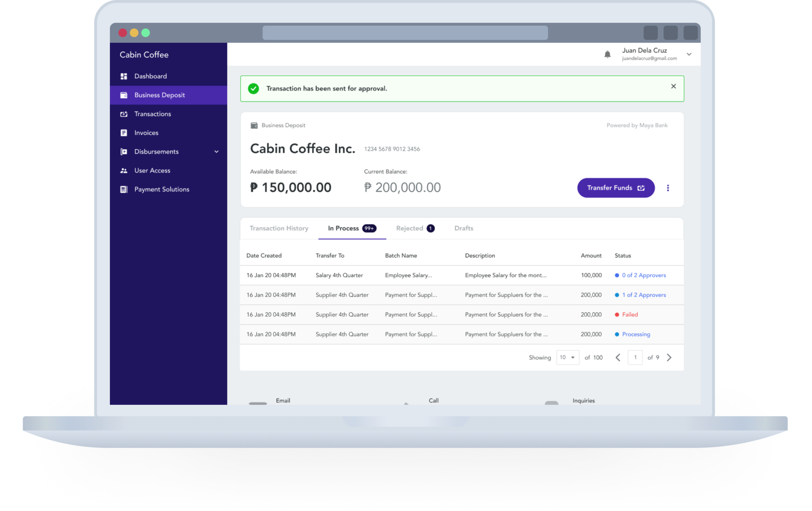The height and width of the screenshot is (511, 812).
Task: Expand the Disbursements submenu
Action: pos(216,151)
